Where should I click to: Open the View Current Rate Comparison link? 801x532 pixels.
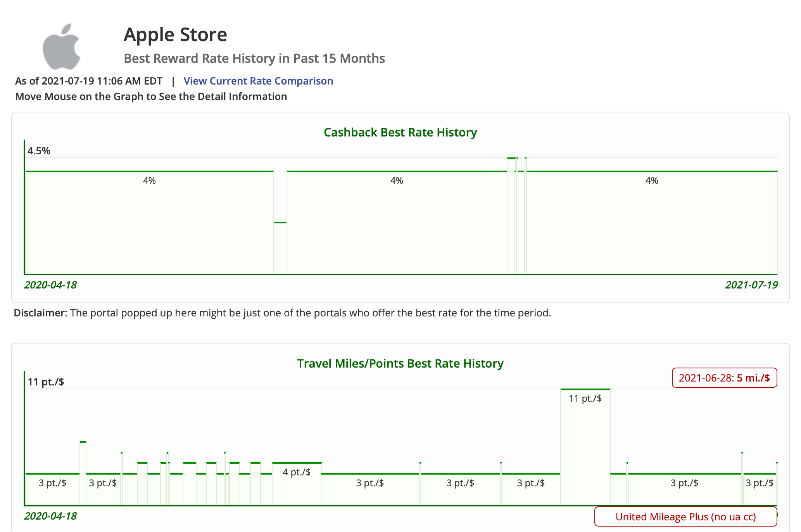pyautogui.click(x=258, y=81)
